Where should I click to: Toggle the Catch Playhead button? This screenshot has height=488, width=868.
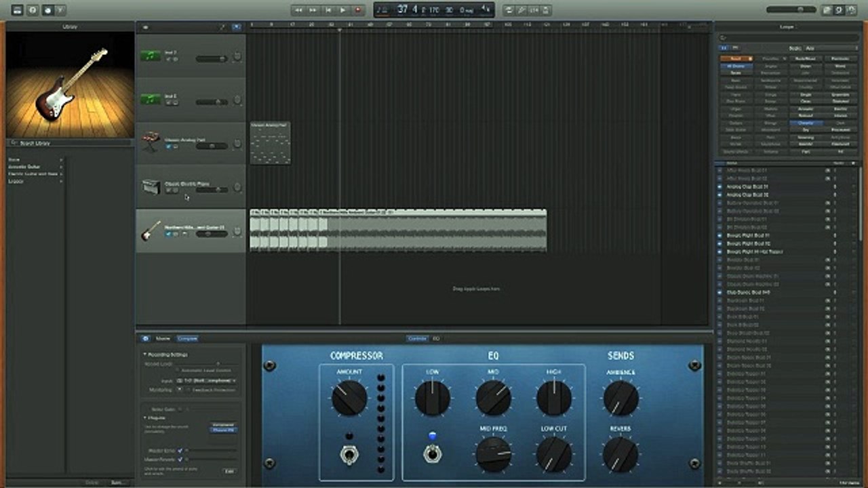(x=236, y=27)
